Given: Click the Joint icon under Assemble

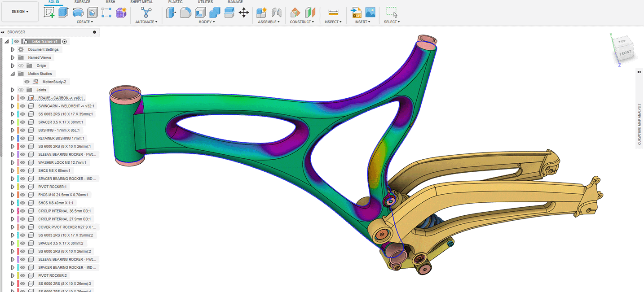Looking at the screenshot, I should click(276, 13).
